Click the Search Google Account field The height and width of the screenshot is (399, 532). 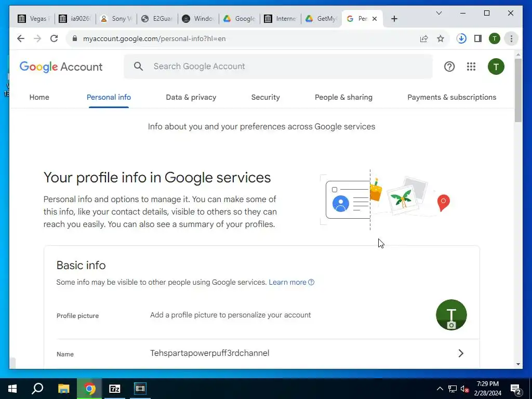click(x=278, y=66)
